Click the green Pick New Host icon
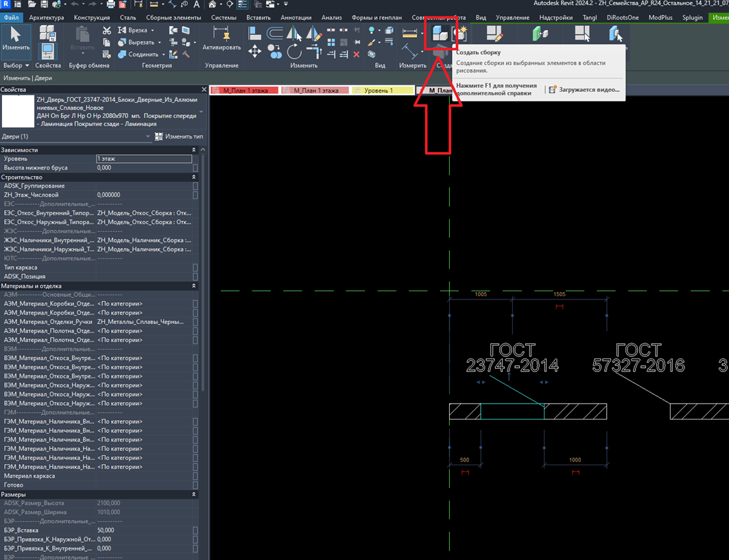 tap(539, 34)
